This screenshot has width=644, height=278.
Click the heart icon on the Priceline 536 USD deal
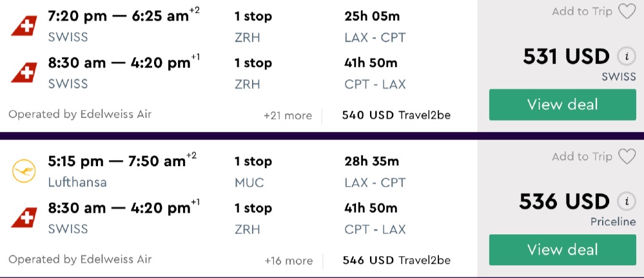[x=627, y=156]
